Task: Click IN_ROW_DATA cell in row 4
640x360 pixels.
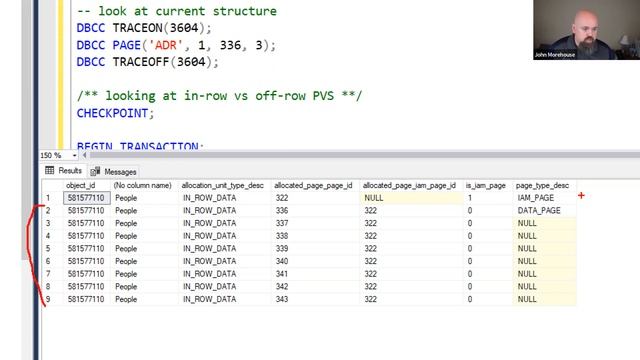Action: point(224,236)
